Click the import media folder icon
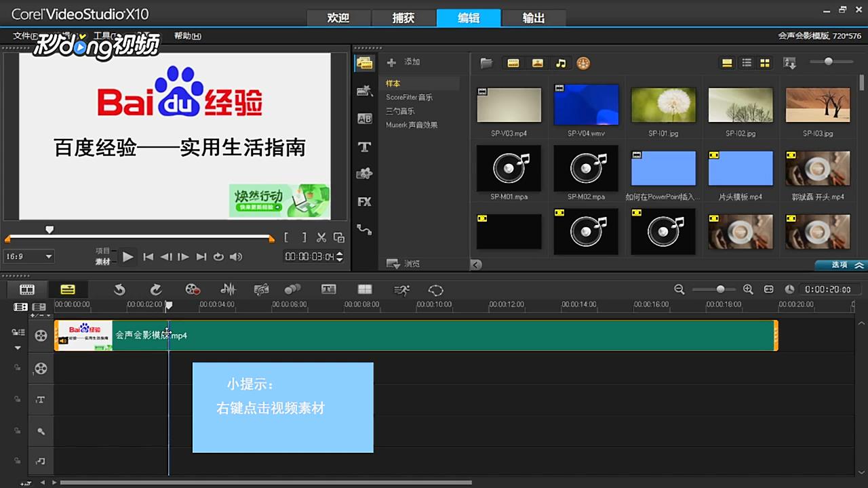The image size is (868, 488). (486, 63)
